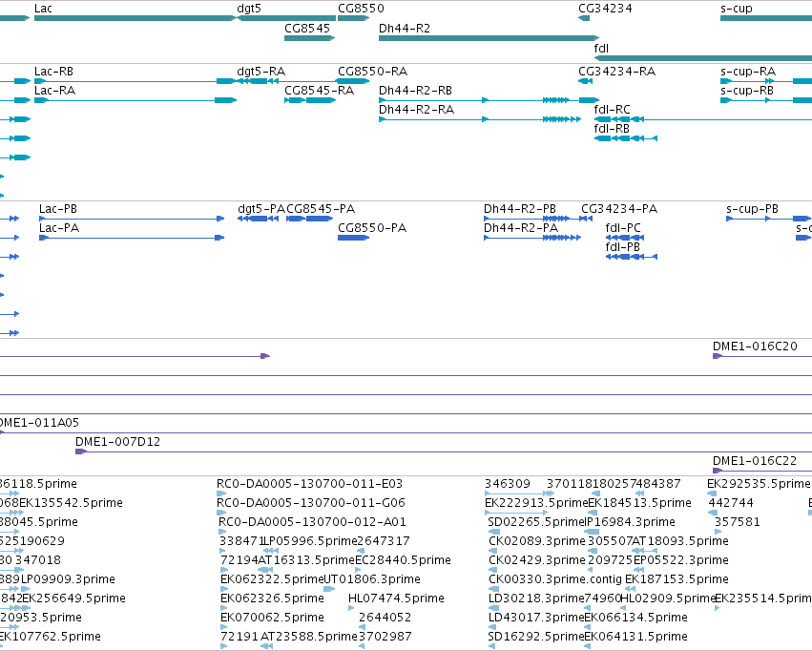Select the CG8550-PA protein feature
The image size is (812, 651).
pyautogui.click(x=353, y=238)
